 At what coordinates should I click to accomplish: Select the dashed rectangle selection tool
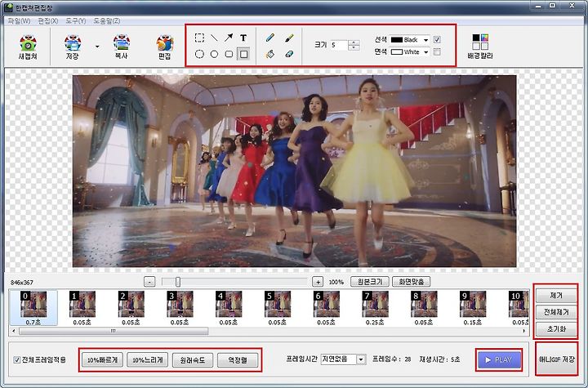click(x=199, y=38)
